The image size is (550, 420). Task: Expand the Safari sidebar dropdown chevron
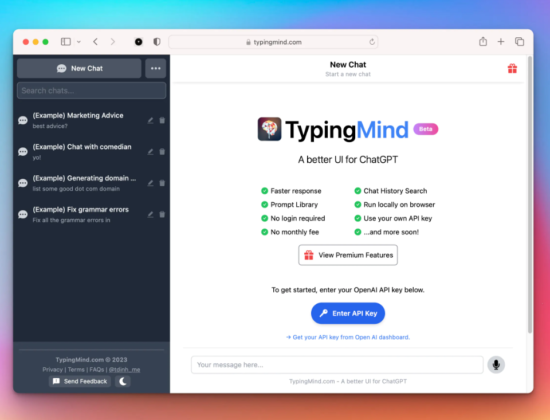[79, 42]
